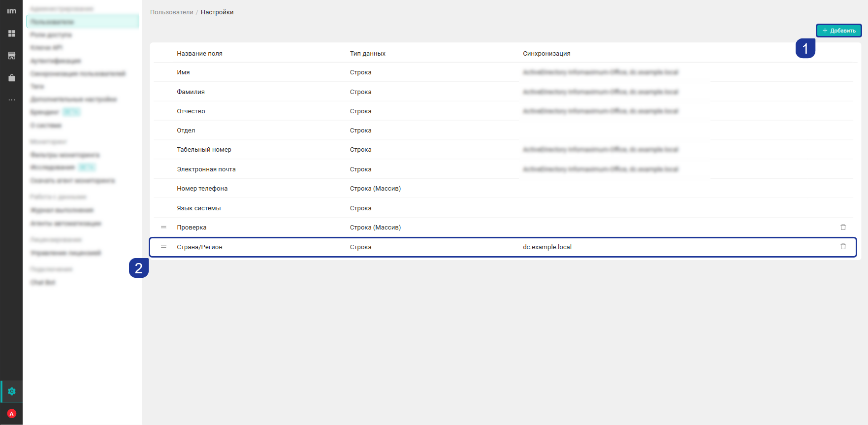Click the Тип данных column header
The height and width of the screenshot is (425, 868).
[x=368, y=54]
